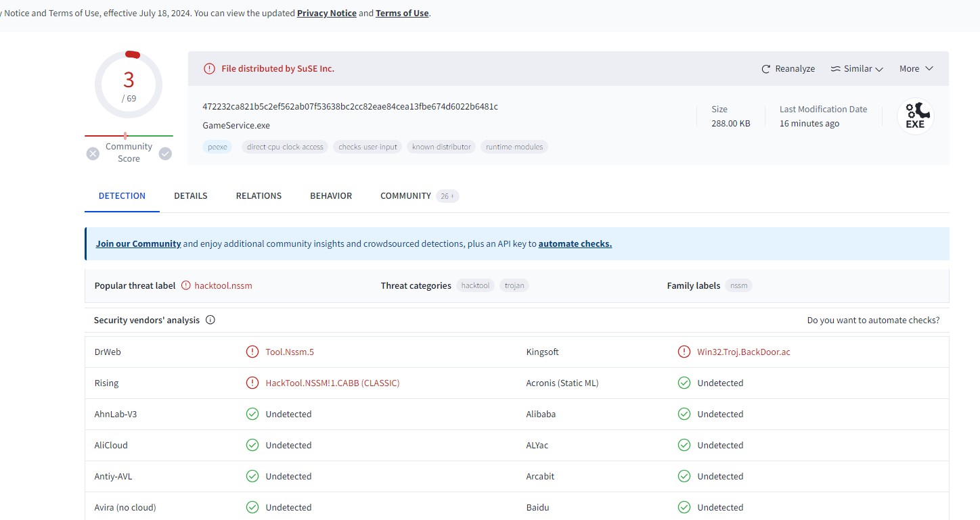Click the runtime-modules tag
The height and width of the screenshot is (520, 980).
click(x=514, y=147)
